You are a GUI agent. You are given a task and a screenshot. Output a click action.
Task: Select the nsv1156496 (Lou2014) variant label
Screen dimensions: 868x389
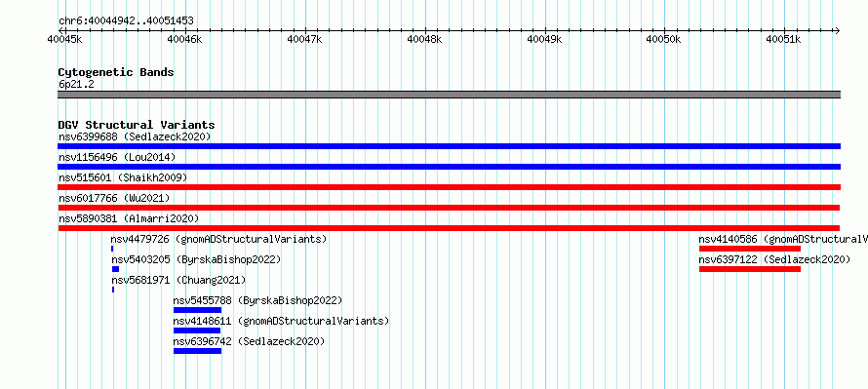click(117, 157)
